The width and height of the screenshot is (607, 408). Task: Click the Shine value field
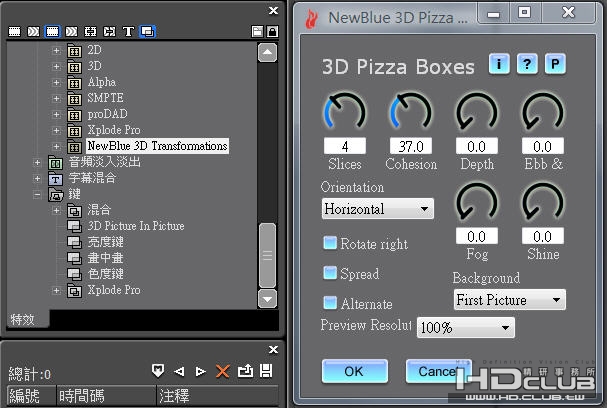(x=543, y=236)
